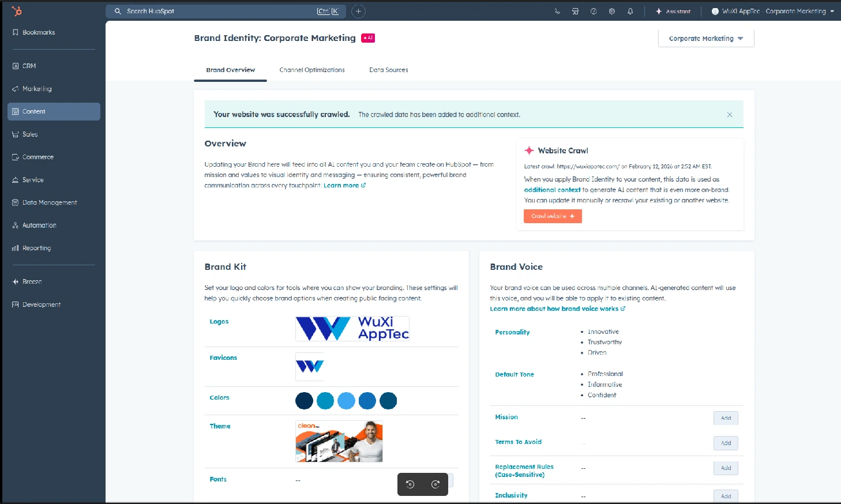The height and width of the screenshot is (504, 841).
Task: Click the counterclockwise rotate icon
Action: 410,484
